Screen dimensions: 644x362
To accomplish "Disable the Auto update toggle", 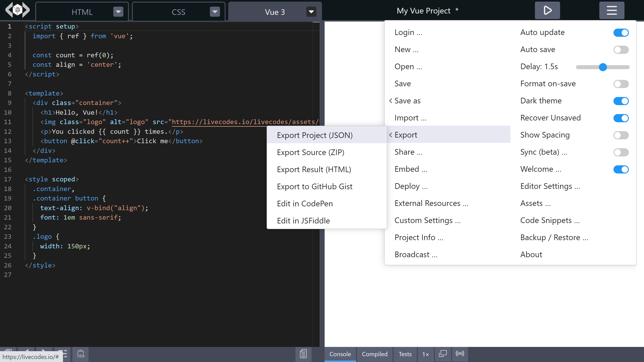I will click(x=621, y=32).
